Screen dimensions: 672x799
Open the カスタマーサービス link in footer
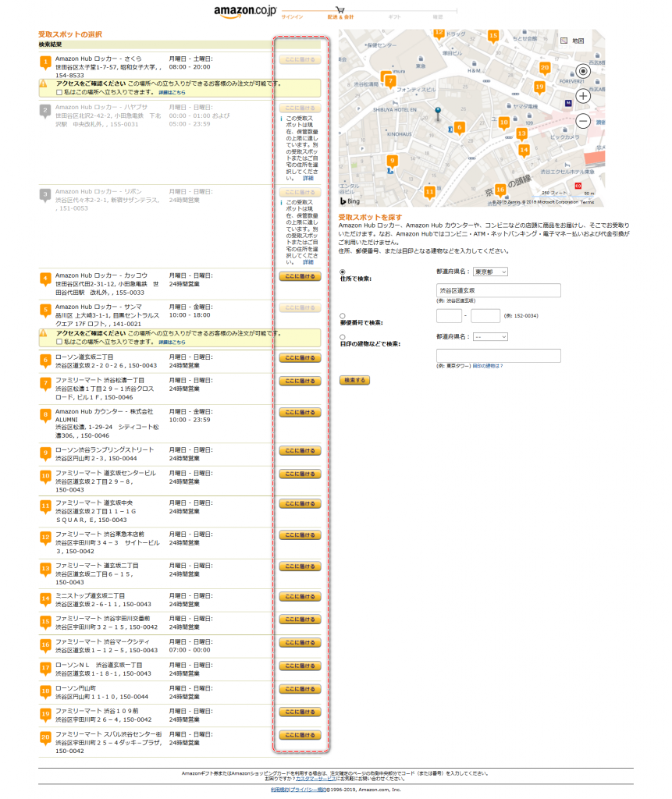click(316, 779)
